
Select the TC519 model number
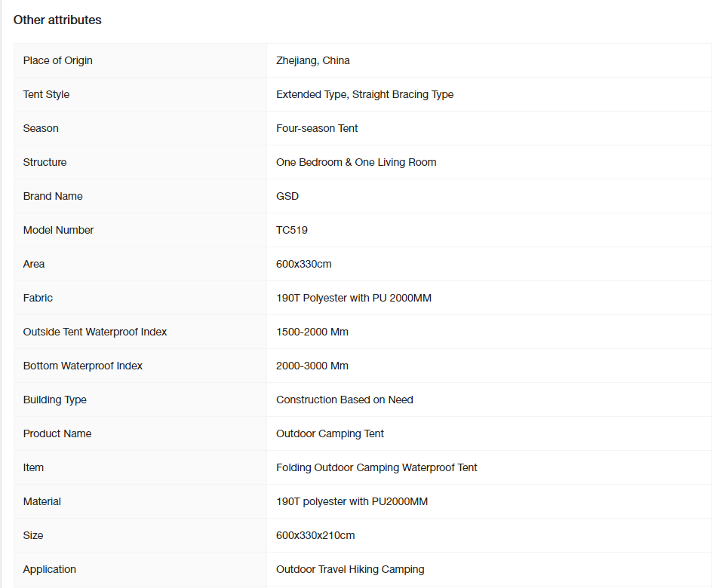click(x=291, y=230)
